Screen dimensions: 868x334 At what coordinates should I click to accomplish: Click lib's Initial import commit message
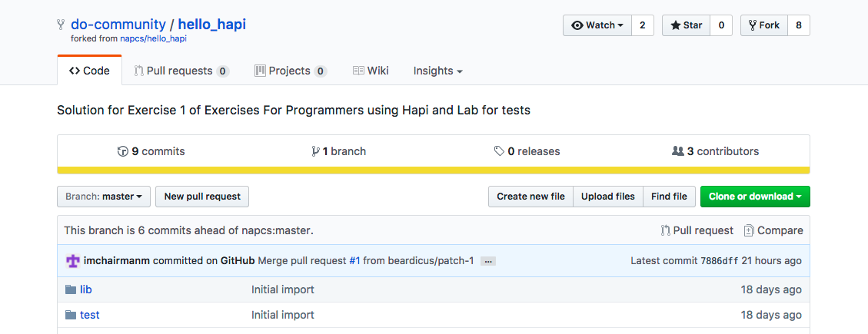coord(283,289)
